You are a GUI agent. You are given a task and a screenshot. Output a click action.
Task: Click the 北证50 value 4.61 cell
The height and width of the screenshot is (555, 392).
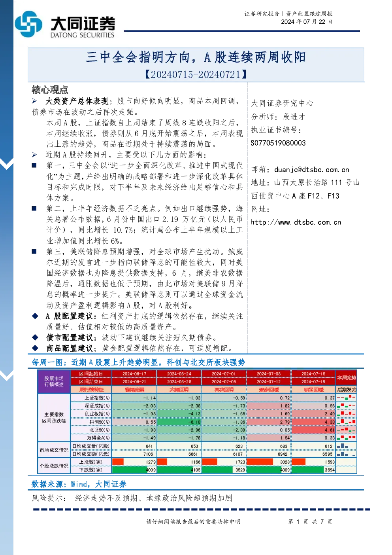[x=313, y=430]
